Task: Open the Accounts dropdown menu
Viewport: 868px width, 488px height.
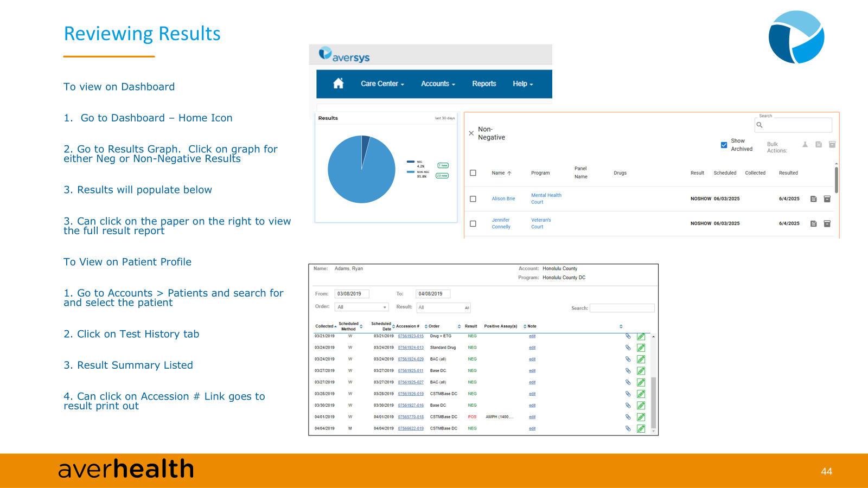Action: pyautogui.click(x=438, y=84)
